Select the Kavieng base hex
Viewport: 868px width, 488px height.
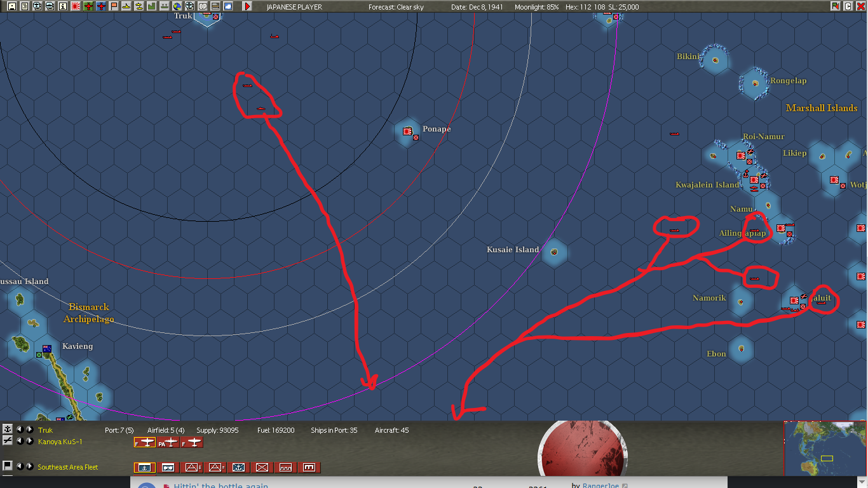tap(46, 348)
